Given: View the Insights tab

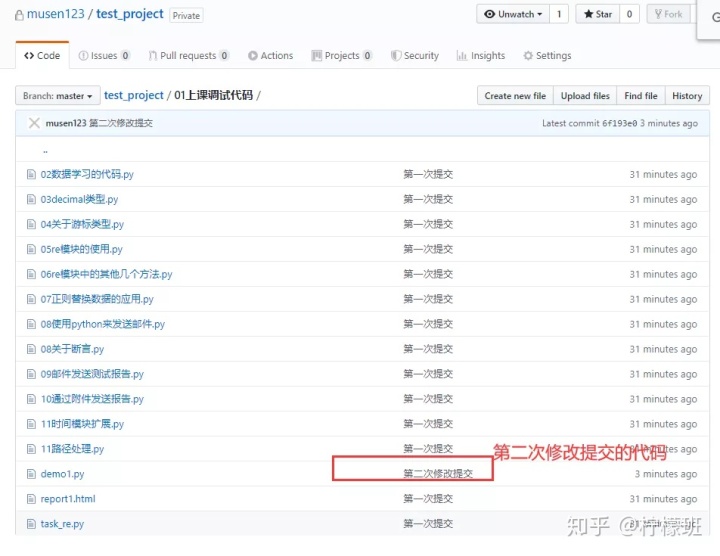Looking at the screenshot, I should pos(481,56).
